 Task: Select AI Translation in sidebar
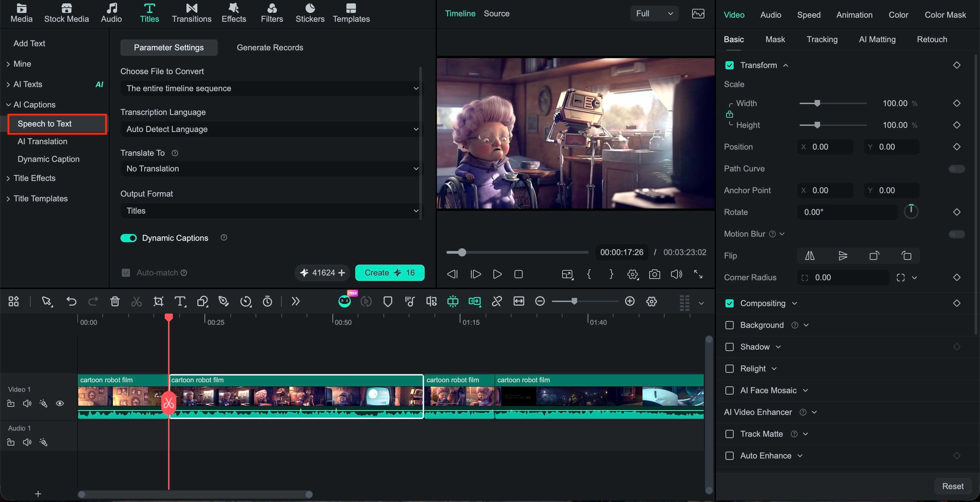pos(42,141)
